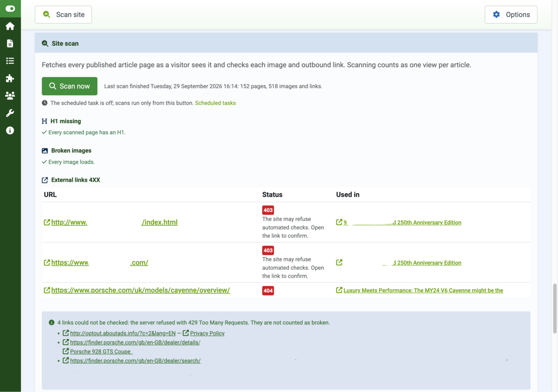This screenshot has height=392, width=558.
Task: Click the clock icon beside scheduled task note
Action: point(45,103)
